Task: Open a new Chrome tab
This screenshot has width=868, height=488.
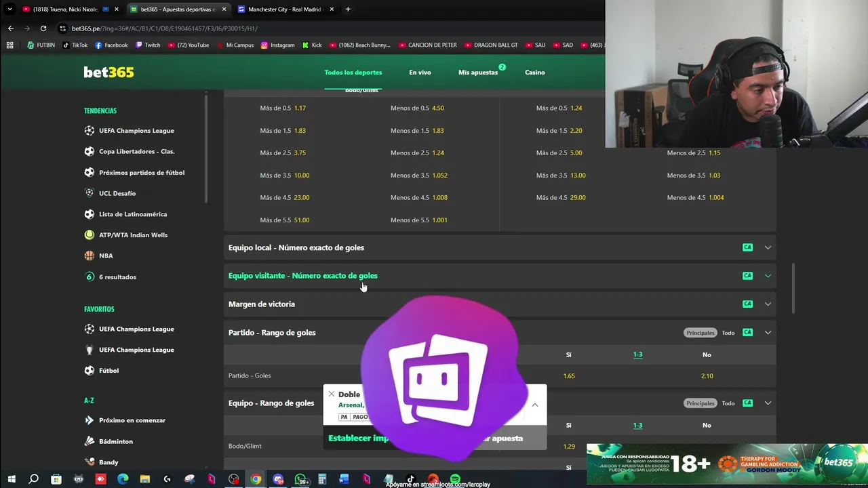Action: pos(348,9)
